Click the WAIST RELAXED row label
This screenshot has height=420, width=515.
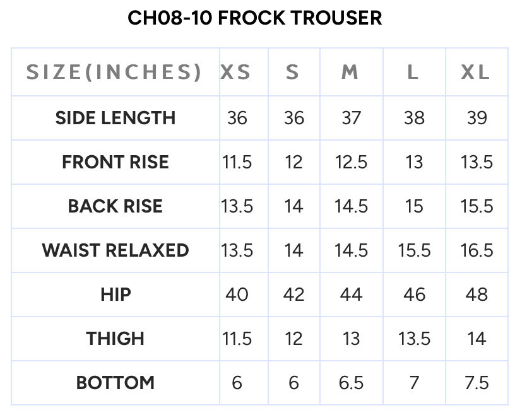pos(115,250)
